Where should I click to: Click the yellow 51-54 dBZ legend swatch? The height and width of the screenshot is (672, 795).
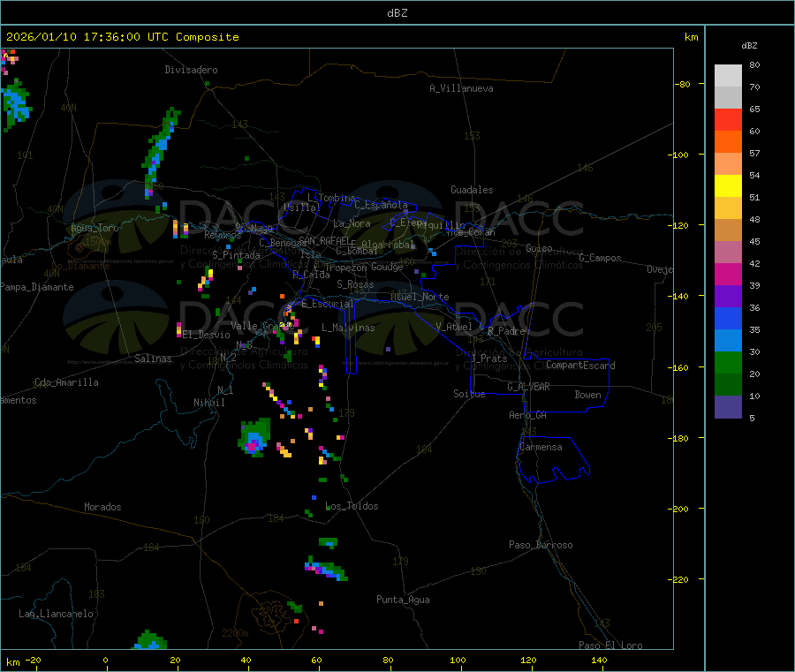[x=728, y=186]
